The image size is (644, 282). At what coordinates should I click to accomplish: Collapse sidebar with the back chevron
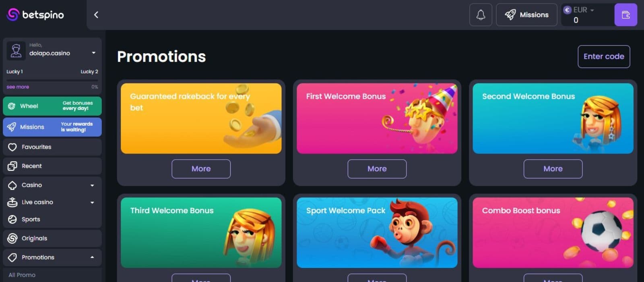(96, 15)
